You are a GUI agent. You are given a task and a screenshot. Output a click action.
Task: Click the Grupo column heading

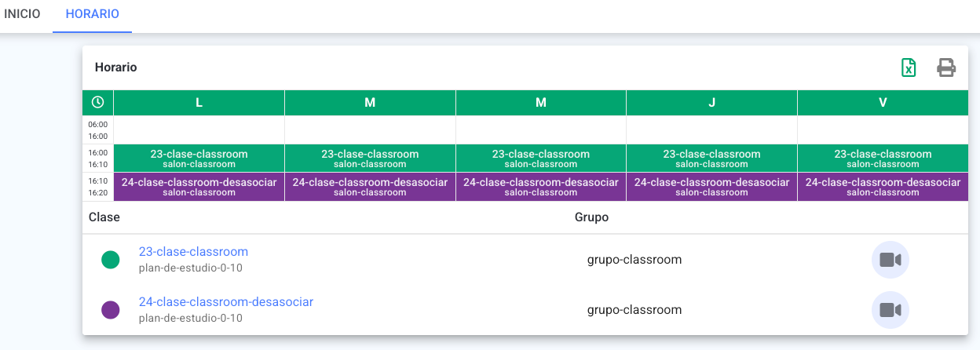click(x=591, y=217)
